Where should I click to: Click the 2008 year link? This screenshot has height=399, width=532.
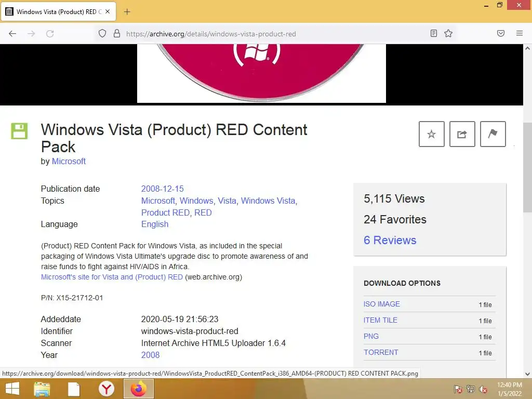click(150, 355)
